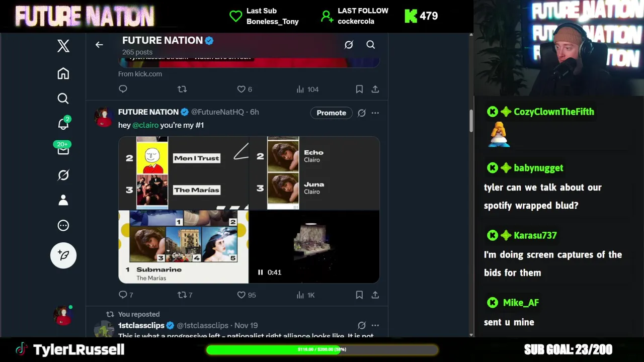Image resolution: width=644 pixels, height=362 pixels.
Task: Open FUTURE NATION avatar on Clairo post
Action: pos(104,117)
